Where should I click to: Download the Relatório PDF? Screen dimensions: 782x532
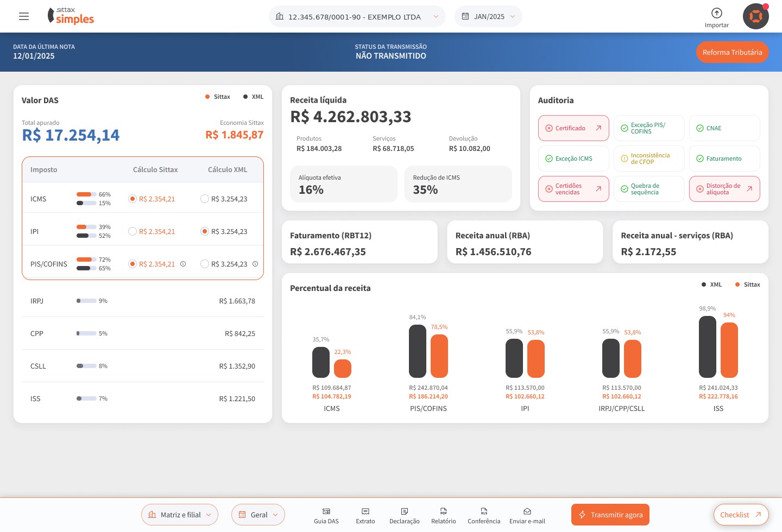444,516
